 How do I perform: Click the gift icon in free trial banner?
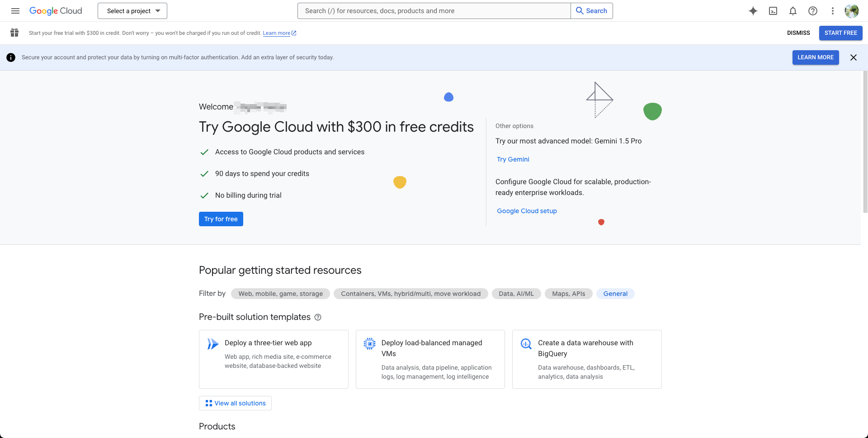pos(14,33)
